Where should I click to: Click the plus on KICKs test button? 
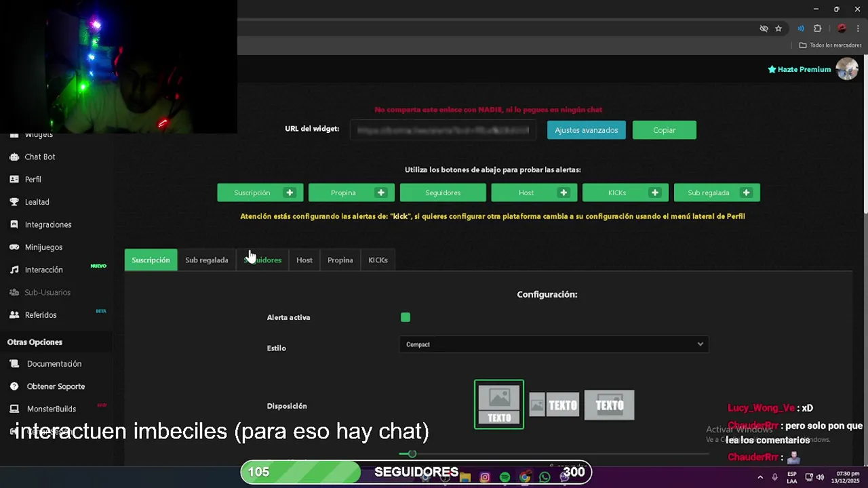[655, 192]
